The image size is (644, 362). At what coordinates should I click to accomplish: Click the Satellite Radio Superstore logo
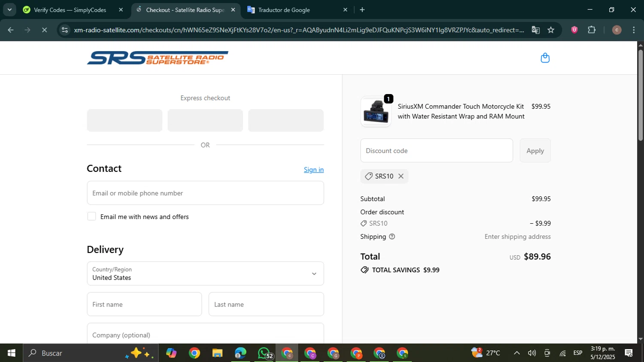point(158,58)
